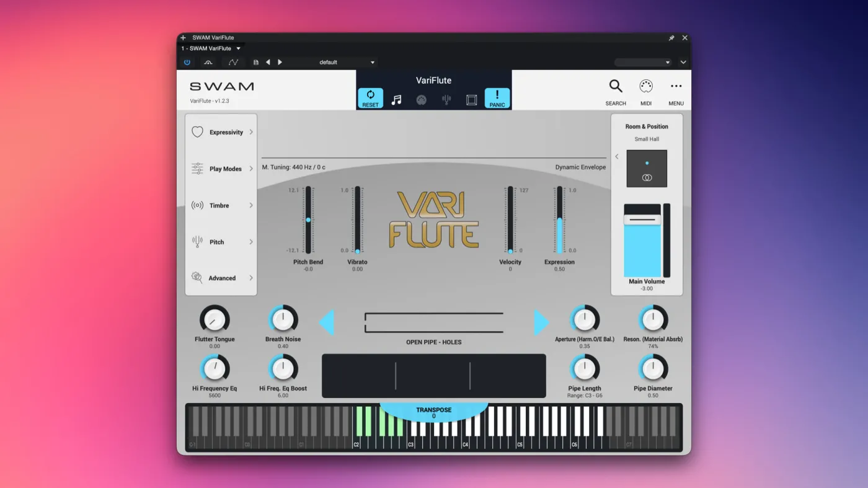Screen dimensions: 868x488
Task: Click the Velocity slider
Action: (x=510, y=220)
